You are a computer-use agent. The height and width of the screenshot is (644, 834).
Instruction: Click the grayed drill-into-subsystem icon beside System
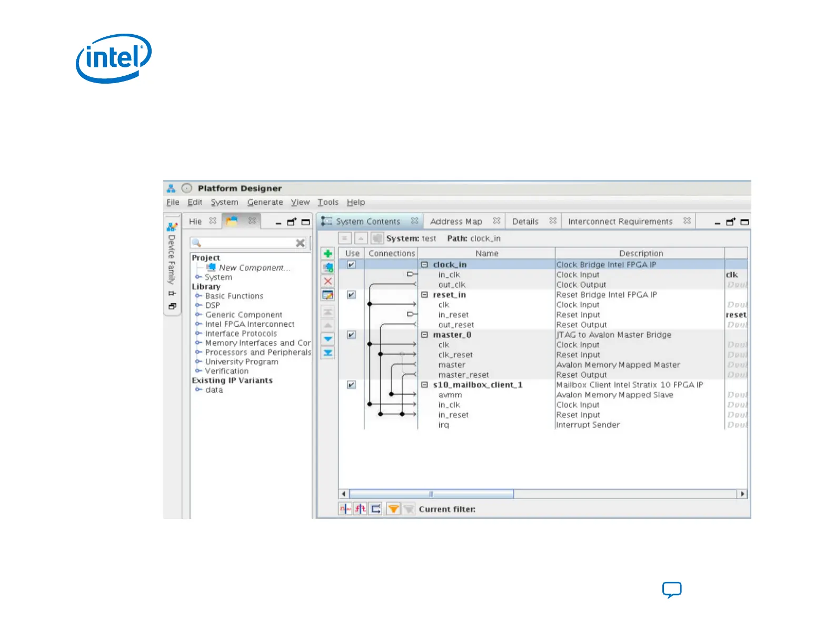377,238
